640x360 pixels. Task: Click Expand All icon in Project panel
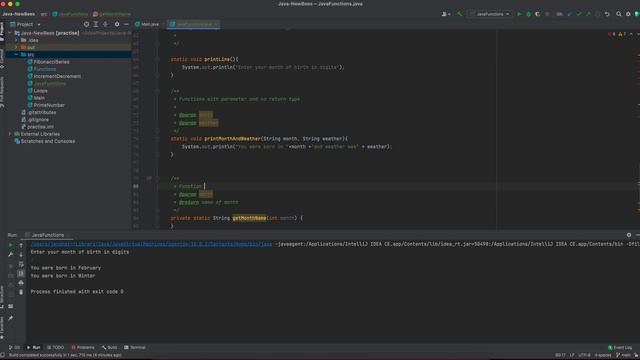[96, 24]
